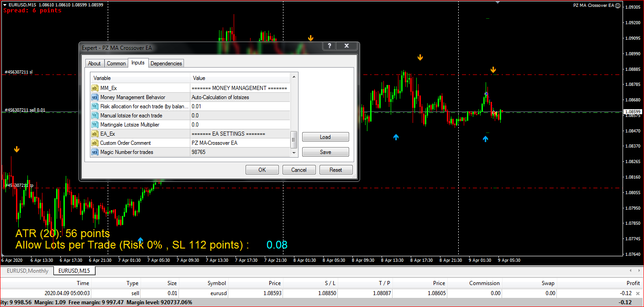The width and height of the screenshot is (644, 307).
Task: Edit the Martingale Lotsize Multiplier value
Action: [240, 125]
